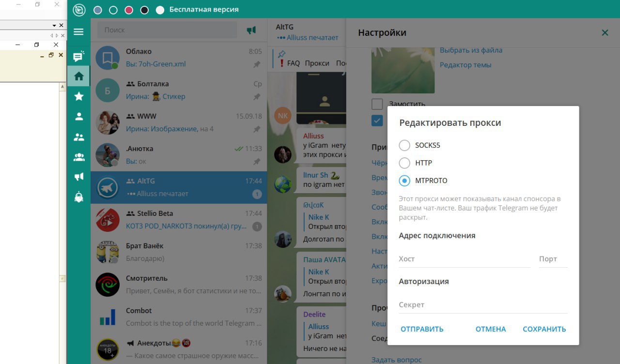Show the two-person groups folder icon
This screenshot has height=364, width=620.
click(79, 137)
